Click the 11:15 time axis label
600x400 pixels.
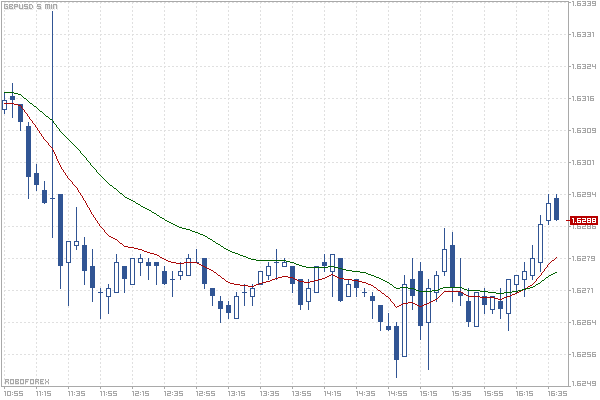click(x=44, y=393)
